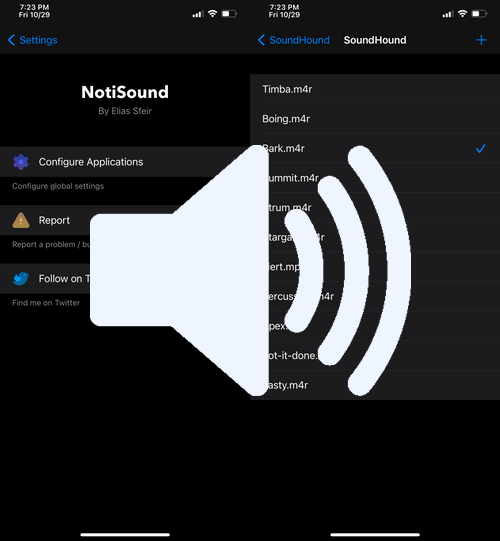Open Configure Applications row
Image resolution: width=500 pixels, height=541 pixels.
(125, 162)
